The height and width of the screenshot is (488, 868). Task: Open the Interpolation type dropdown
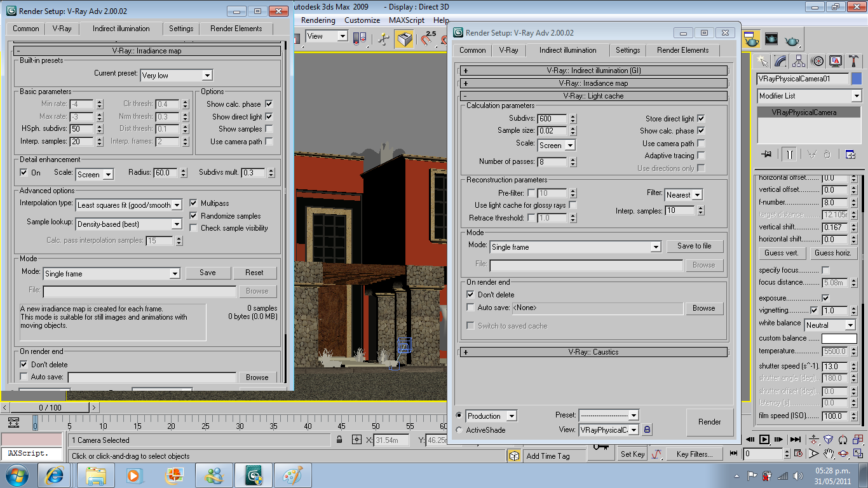[x=129, y=205]
